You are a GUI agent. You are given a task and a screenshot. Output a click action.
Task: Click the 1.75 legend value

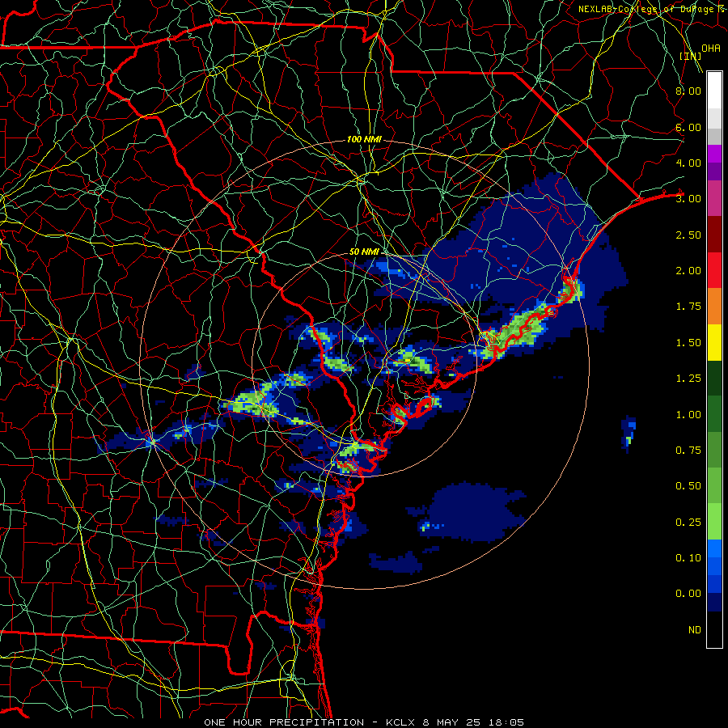688,307
